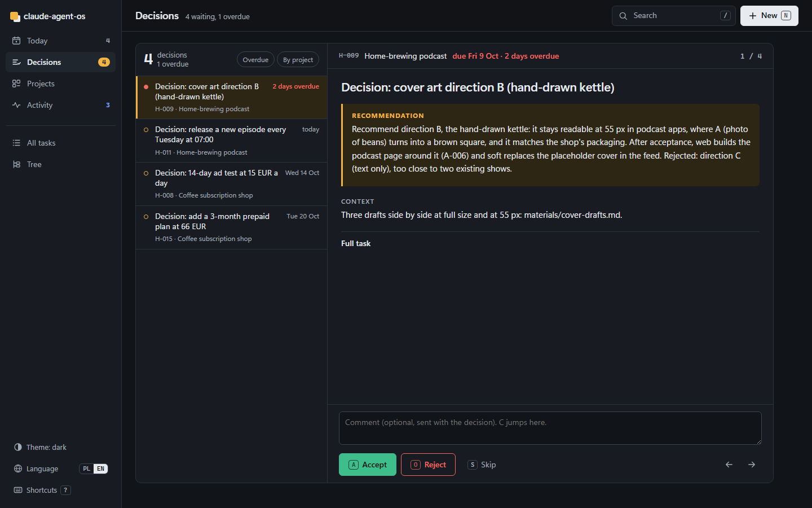Viewport: 812px width, 508px height.
Task: Expand the Full task section
Action: pyautogui.click(x=356, y=243)
